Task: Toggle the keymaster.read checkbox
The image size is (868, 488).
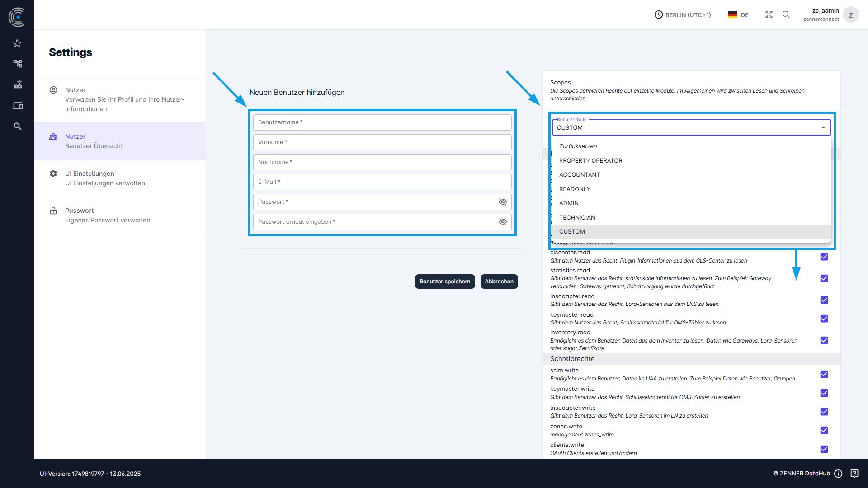Action: click(824, 319)
